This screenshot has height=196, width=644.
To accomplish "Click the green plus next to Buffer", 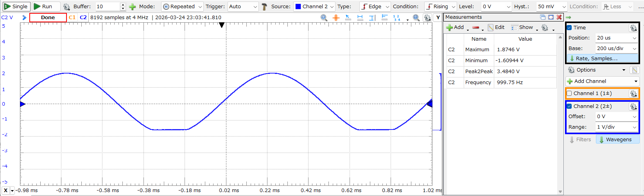I will 133,7.
